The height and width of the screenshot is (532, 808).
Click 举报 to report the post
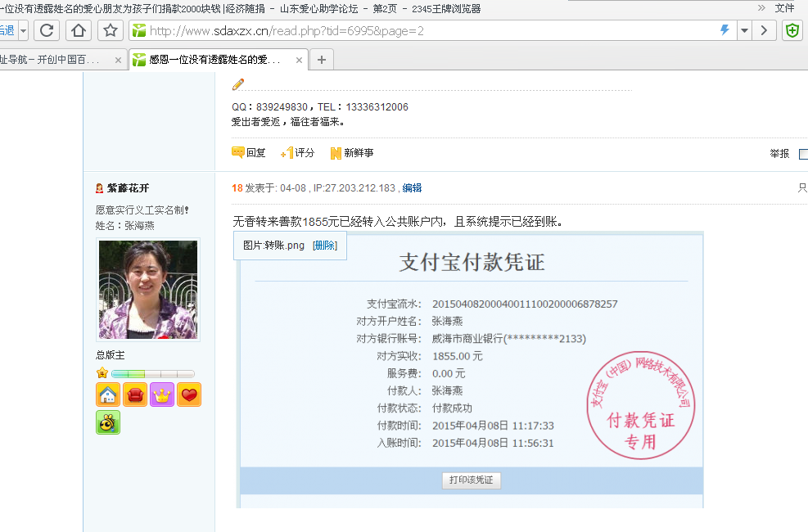(779, 154)
